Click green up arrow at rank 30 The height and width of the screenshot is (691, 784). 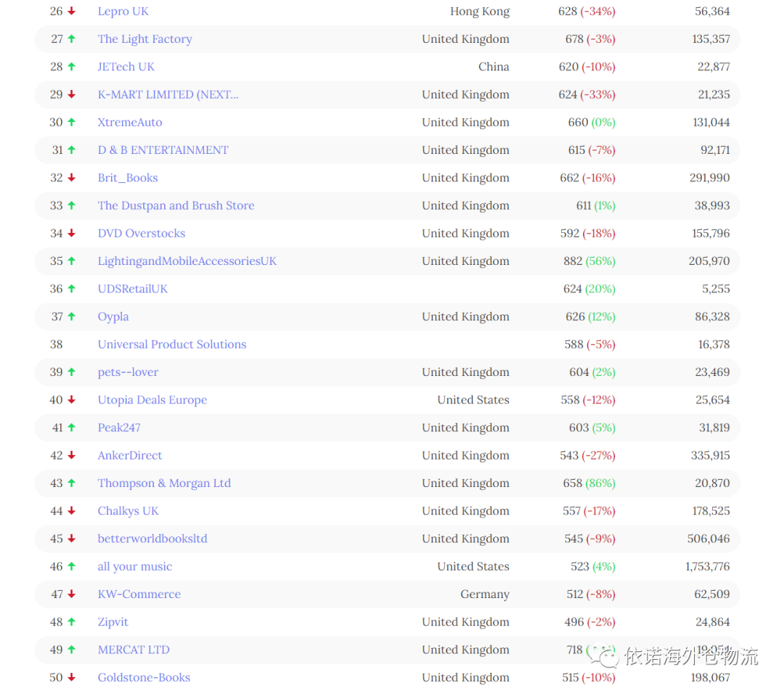(x=71, y=122)
